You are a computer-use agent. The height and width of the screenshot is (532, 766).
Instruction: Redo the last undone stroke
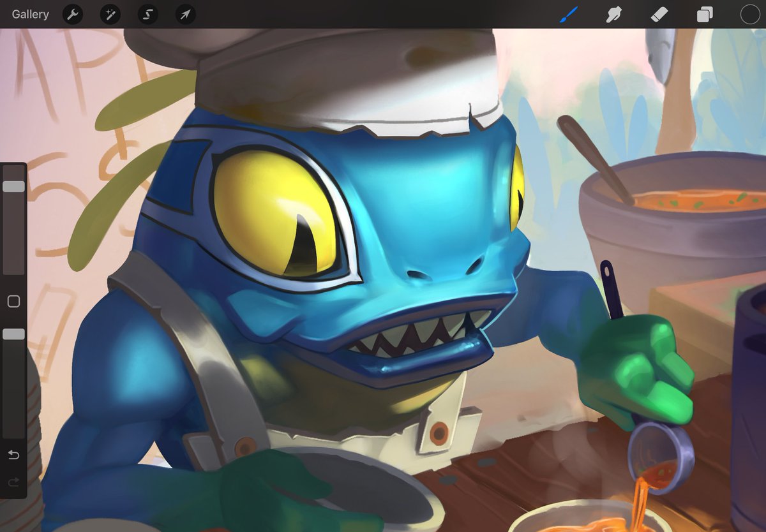[x=13, y=483]
